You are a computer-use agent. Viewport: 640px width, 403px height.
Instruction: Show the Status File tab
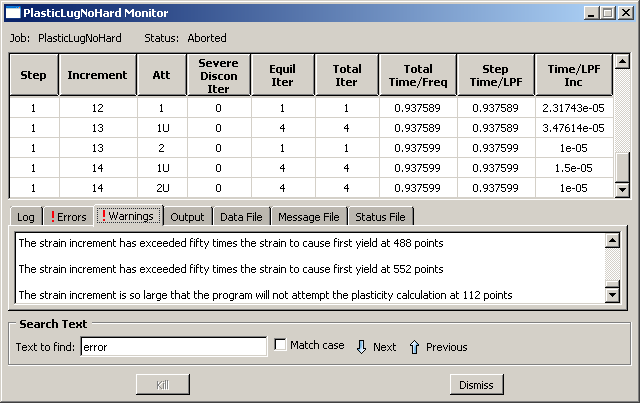click(380, 216)
